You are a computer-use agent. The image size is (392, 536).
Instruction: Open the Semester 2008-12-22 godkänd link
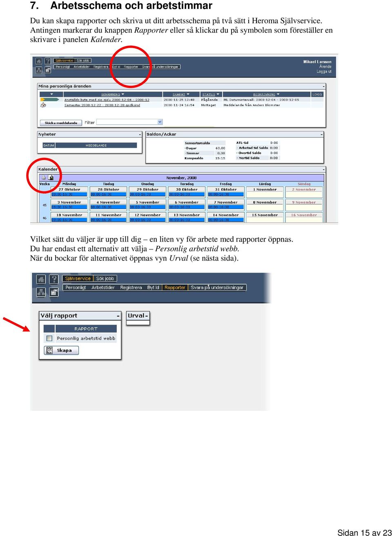click(x=102, y=105)
